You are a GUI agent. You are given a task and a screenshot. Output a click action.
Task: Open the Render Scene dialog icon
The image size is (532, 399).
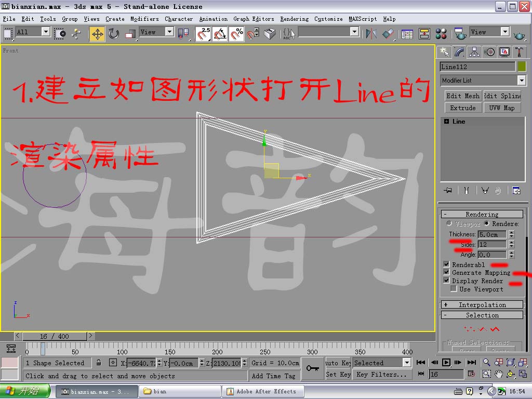460,33
